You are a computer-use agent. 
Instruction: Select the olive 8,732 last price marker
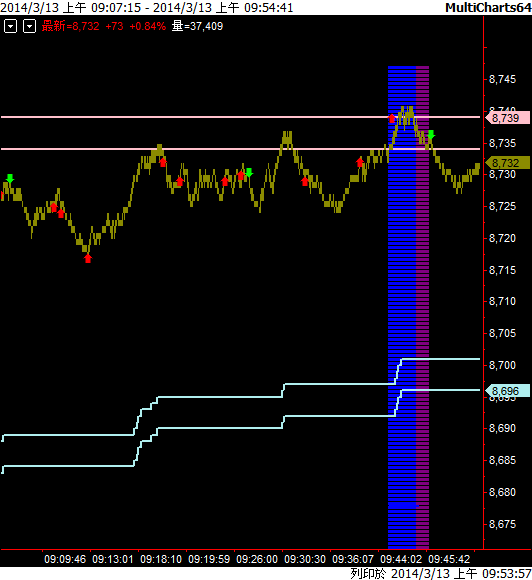click(507, 163)
